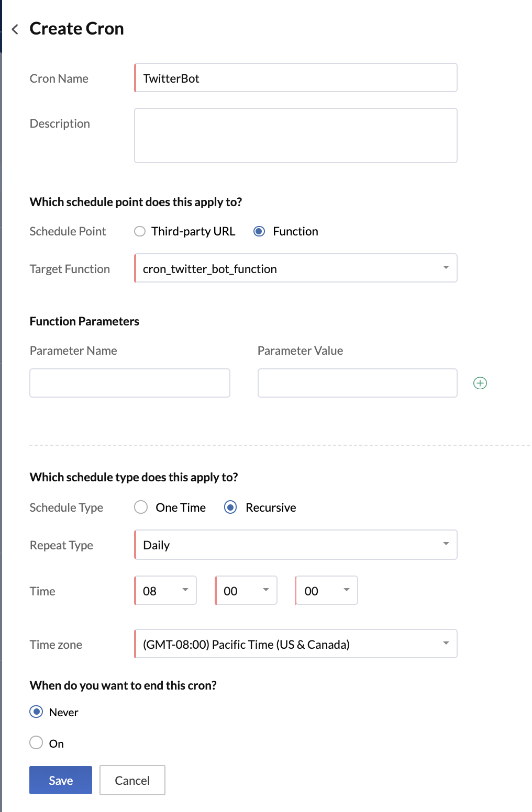Cancel creating the cron

[x=132, y=780]
